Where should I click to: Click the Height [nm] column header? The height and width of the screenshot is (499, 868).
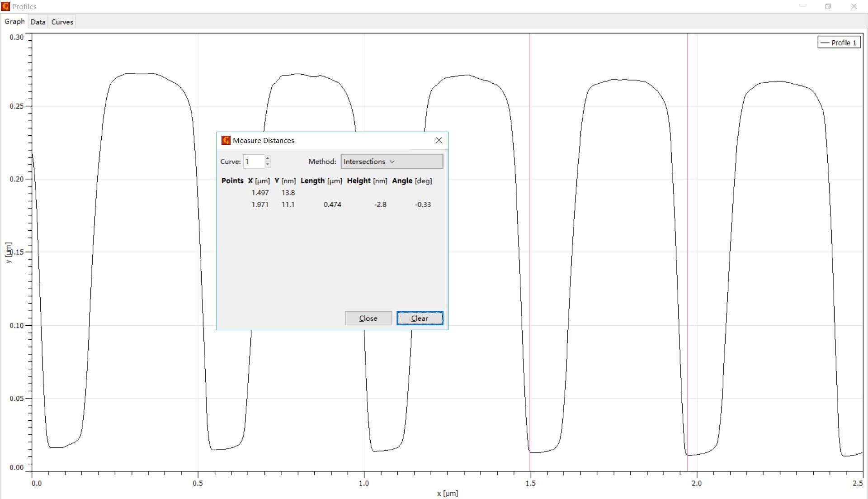point(367,181)
